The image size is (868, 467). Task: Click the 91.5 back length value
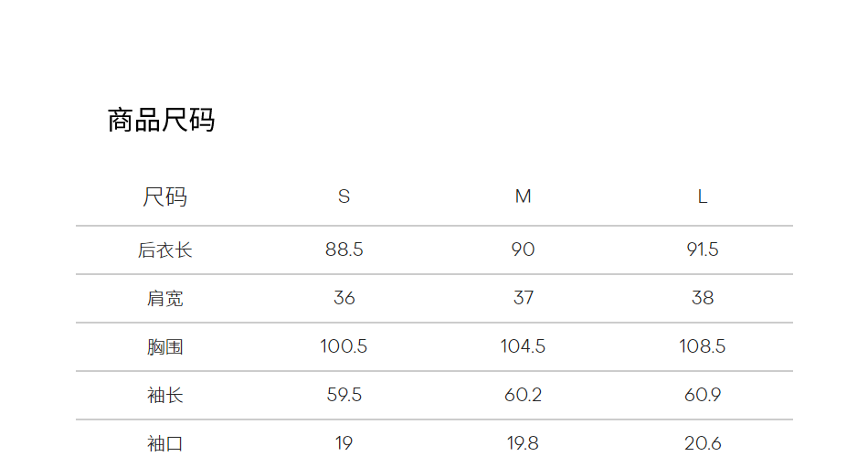pyautogui.click(x=702, y=250)
